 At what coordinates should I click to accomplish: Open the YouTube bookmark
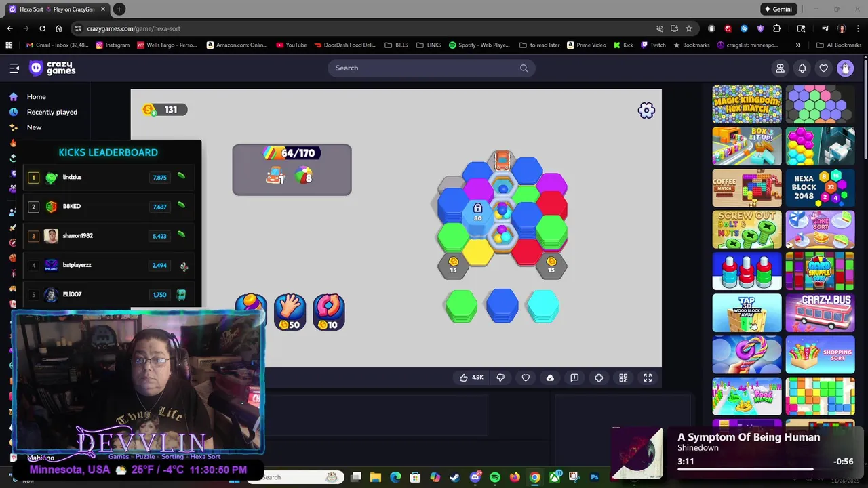coord(292,45)
